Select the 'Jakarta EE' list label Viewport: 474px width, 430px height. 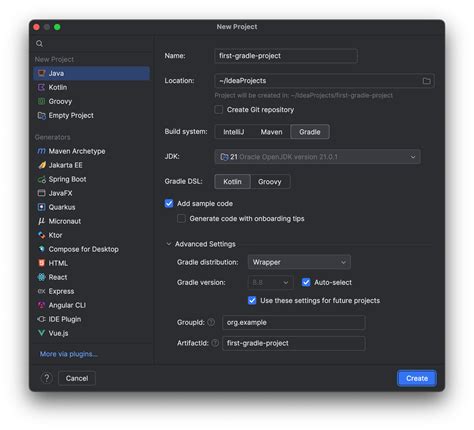coord(66,165)
